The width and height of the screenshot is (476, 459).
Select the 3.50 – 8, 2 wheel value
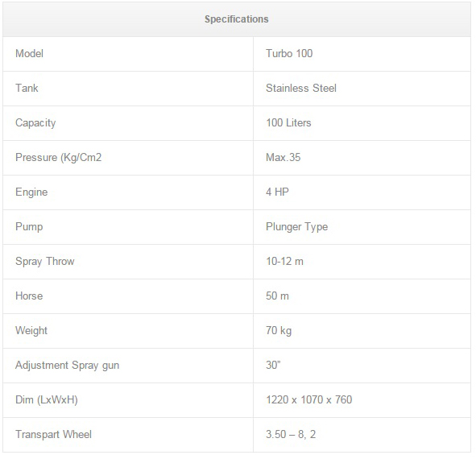[x=291, y=434]
